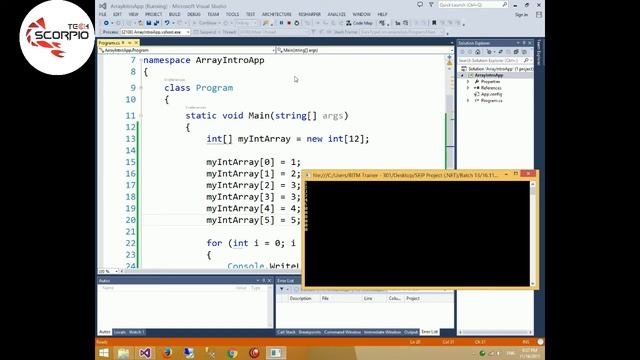640x360 pixels.
Task: Switch to the Output tab
Action: point(411,332)
